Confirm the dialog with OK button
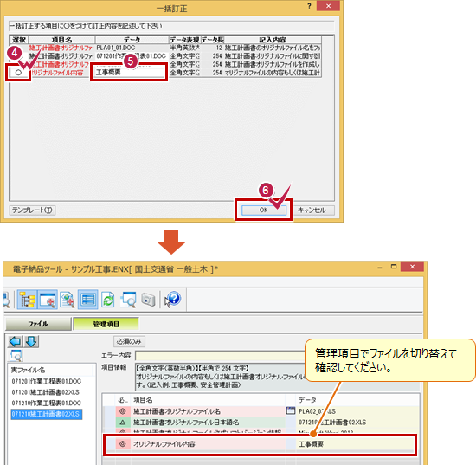476x465 pixels. pyautogui.click(x=263, y=210)
